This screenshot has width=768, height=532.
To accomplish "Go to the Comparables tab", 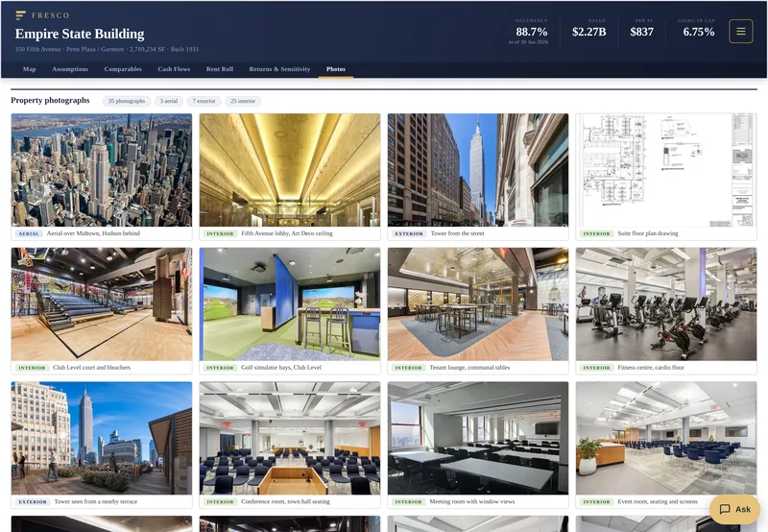I will pyautogui.click(x=123, y=69).
